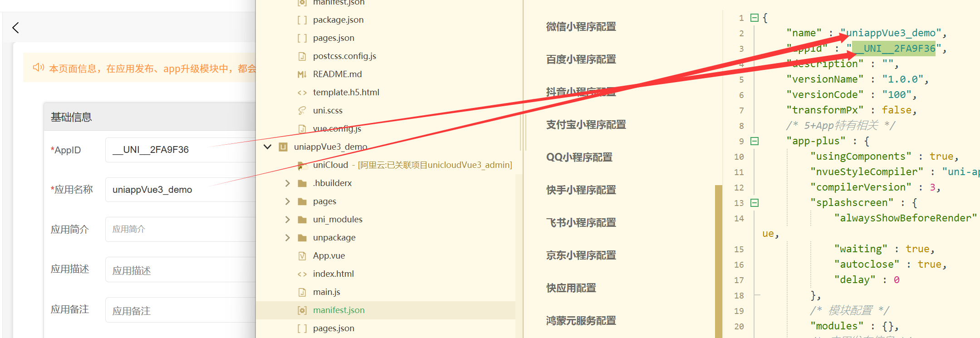The width and height of the screenshot is (980, 338).
Task: Open QQ小程序配置 settings tab
Action: (x=579, y=157)
